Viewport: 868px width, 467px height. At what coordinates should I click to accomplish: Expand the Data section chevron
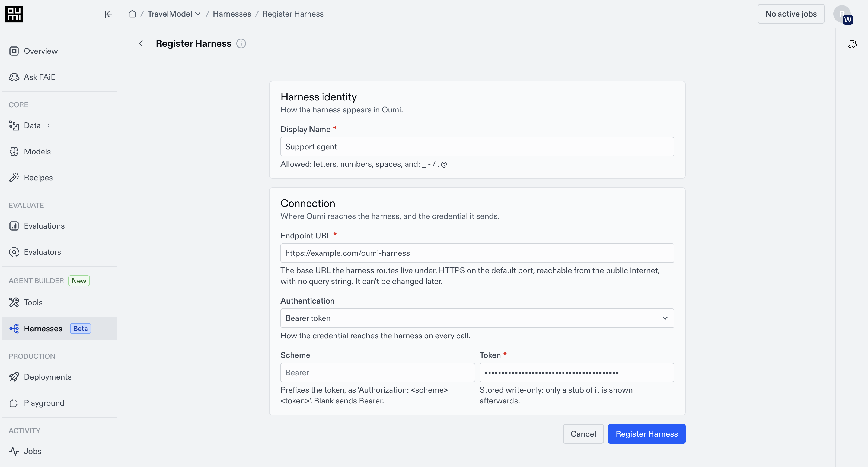(48, 125)
